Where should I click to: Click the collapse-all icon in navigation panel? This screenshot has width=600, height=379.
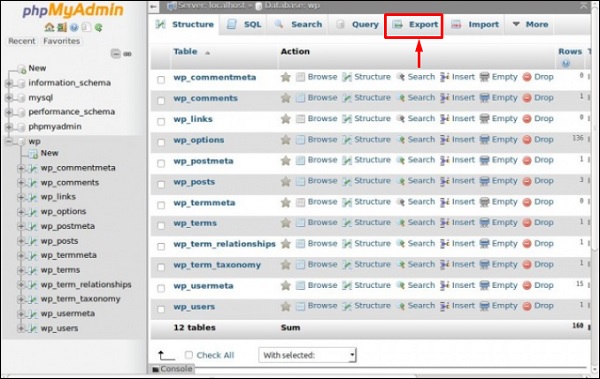116,54
